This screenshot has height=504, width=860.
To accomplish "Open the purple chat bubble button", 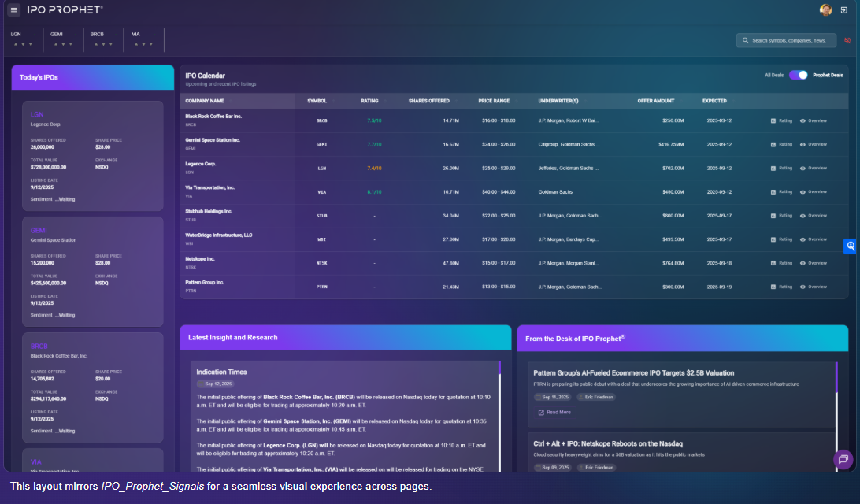I will click(x=843, y=459).
